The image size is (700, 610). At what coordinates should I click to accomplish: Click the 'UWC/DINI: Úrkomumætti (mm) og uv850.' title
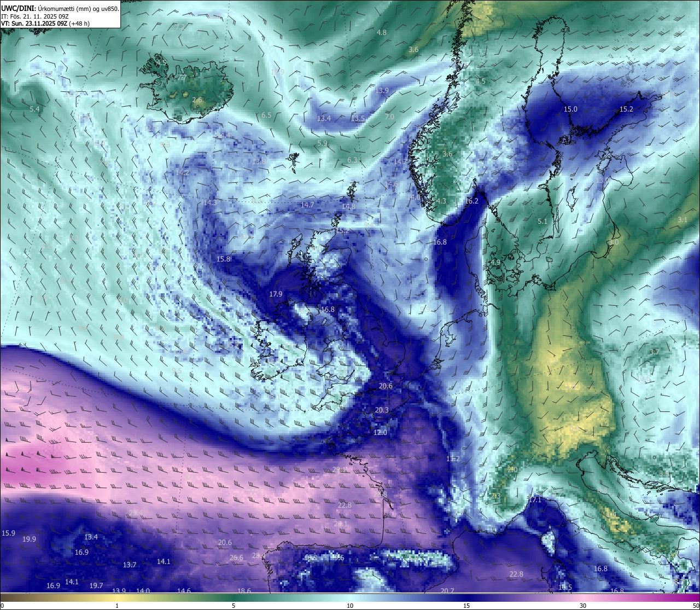pyautogui.click(x=60, y=8)
